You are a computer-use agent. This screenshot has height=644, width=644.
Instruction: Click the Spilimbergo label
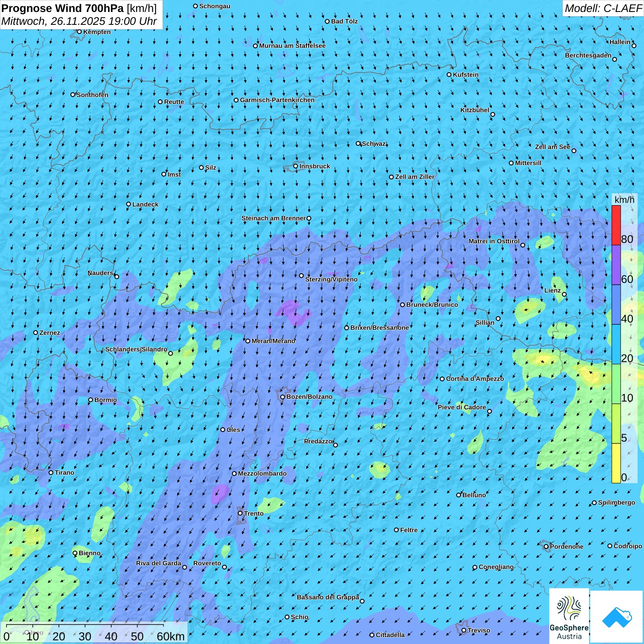coord(616,502)
